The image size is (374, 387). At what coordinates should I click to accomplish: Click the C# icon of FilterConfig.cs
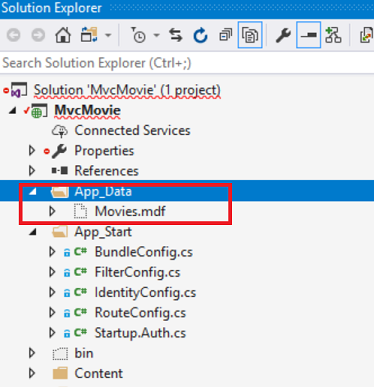(80, 272)
